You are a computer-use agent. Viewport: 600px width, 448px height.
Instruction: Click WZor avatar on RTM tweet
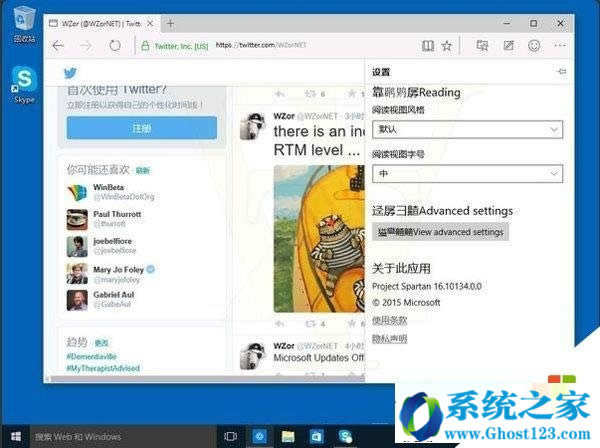coord(253,126)
